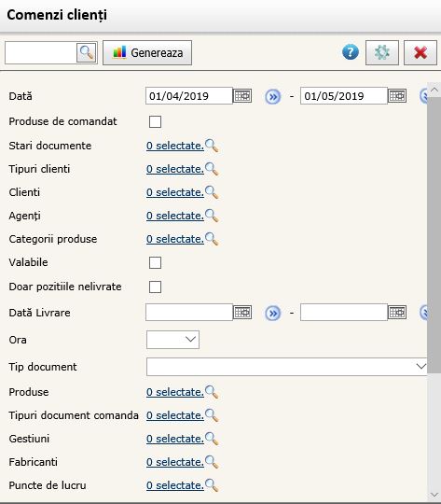Click the magnifier icon for Puncte de lucru
441x504 pixels.
click(212, 485)
